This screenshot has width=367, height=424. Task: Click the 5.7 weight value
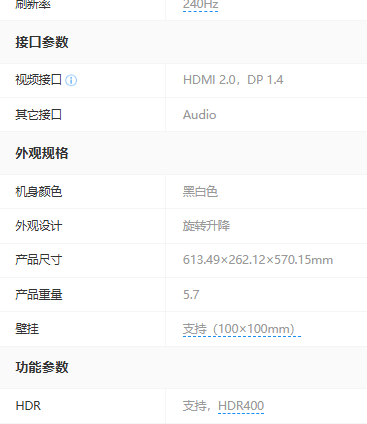tap(191, 295)
